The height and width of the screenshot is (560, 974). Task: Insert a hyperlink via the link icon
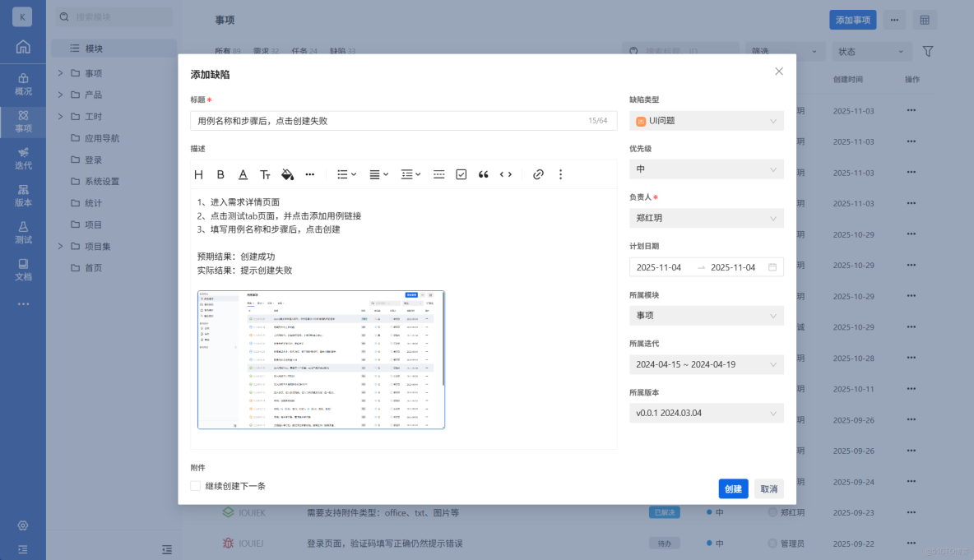click(x=538, y=174)
